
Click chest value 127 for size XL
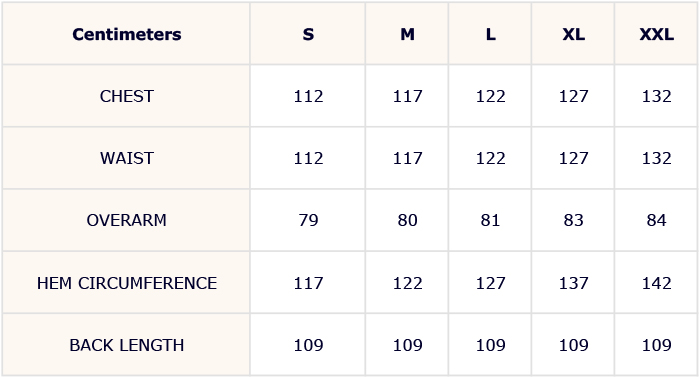[x=573, y=96]
